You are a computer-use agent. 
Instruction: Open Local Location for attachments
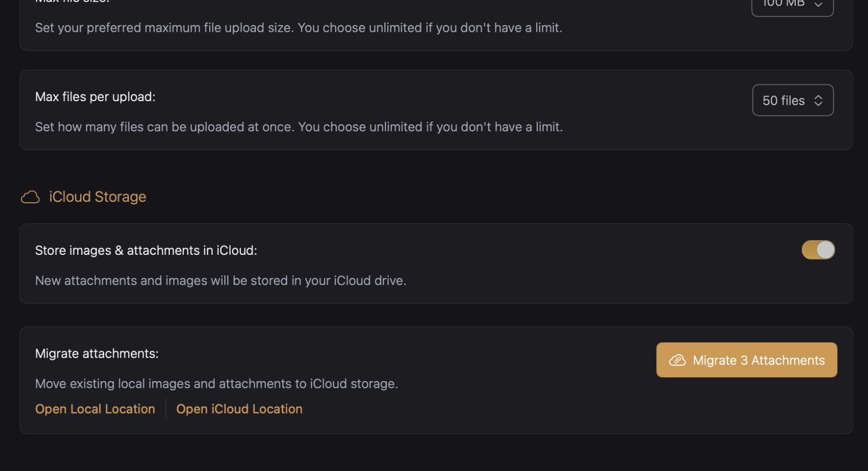tap(95, 409)
